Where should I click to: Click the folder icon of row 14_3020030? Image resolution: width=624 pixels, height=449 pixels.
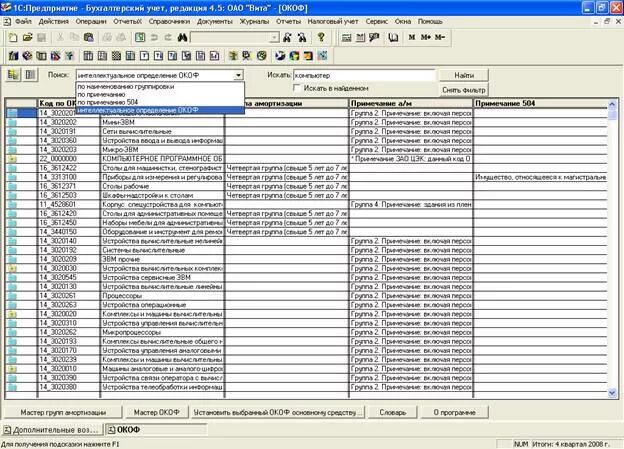[x=12, y=268]
